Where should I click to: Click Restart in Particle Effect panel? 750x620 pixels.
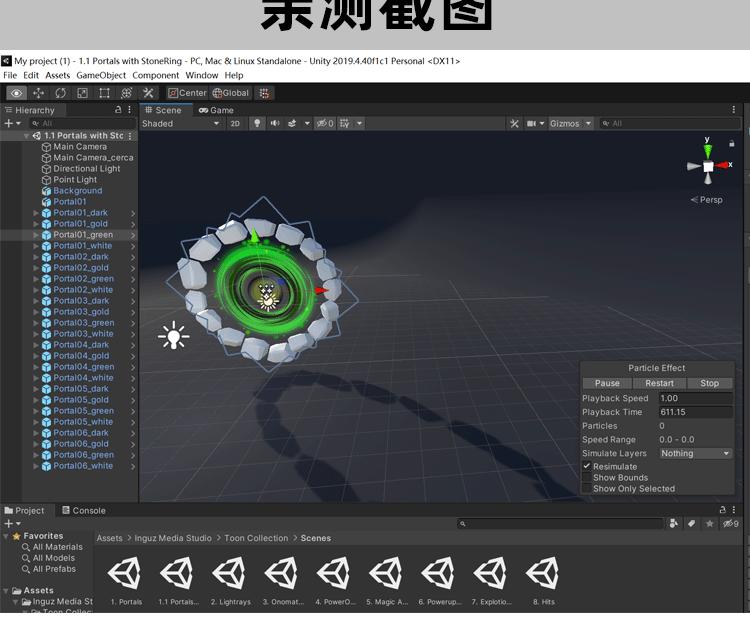[659, 383]
